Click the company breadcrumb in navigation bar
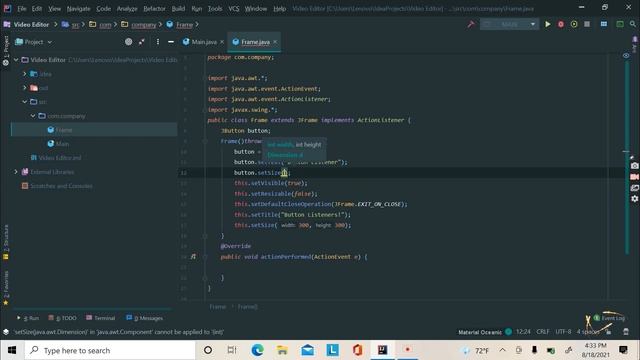The height and width of the screenshot is (360, 640). (x=144, y=24)
